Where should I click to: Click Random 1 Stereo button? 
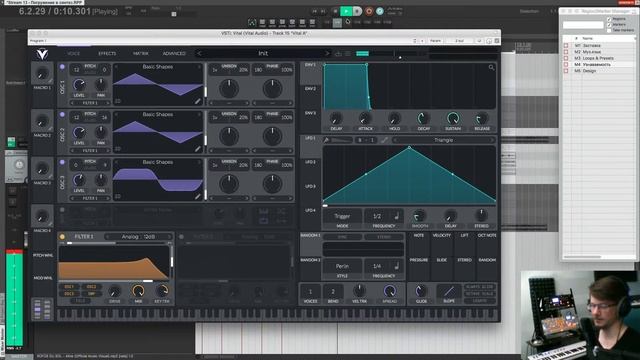[x=384, y=237]
